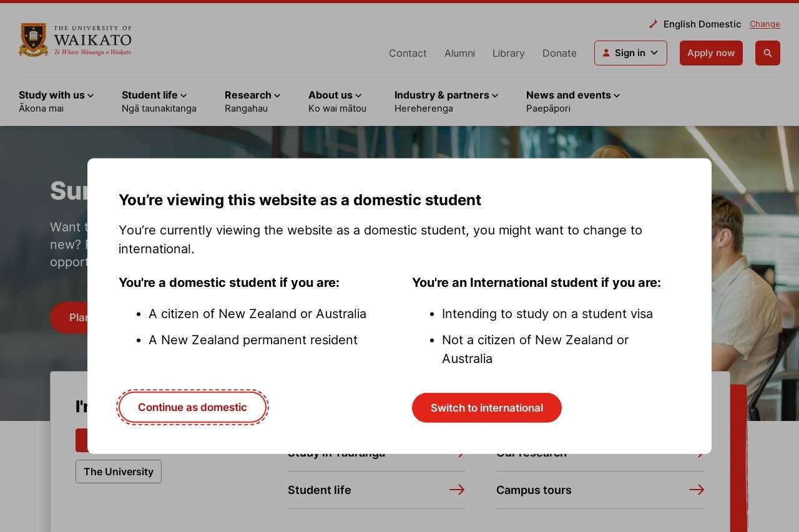Expand the About us menu
The height and width of the screenshot is (532, 799).
click(x=335, y=95)
